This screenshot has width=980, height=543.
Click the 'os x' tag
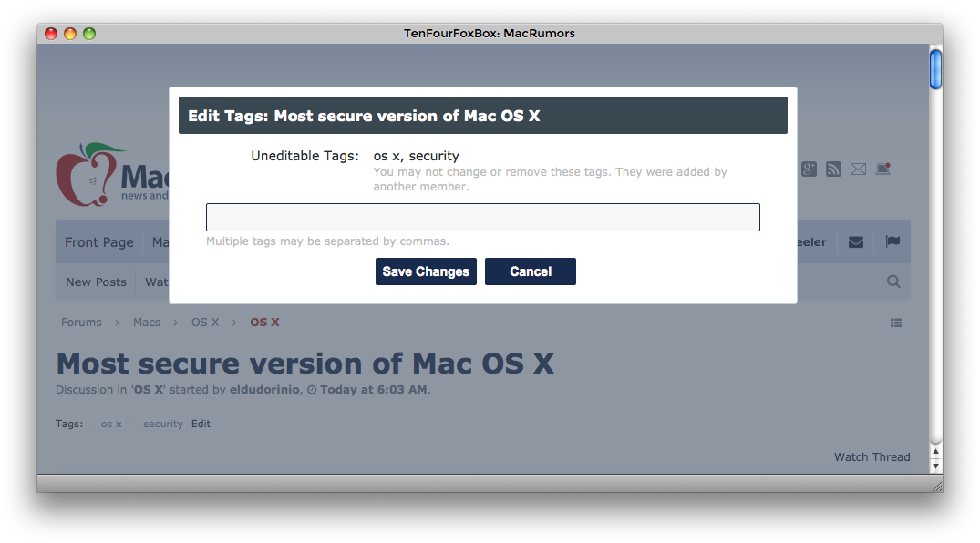[x=111, y=424]
